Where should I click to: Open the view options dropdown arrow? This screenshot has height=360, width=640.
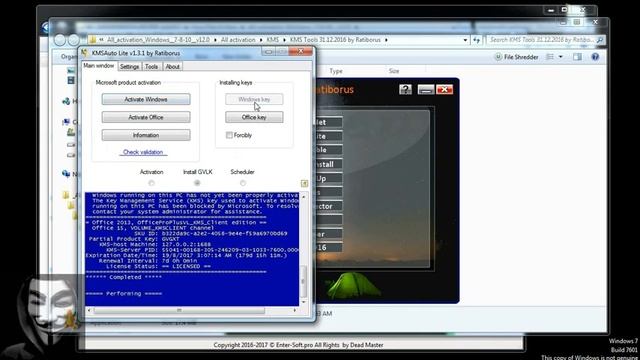[561, 57]
